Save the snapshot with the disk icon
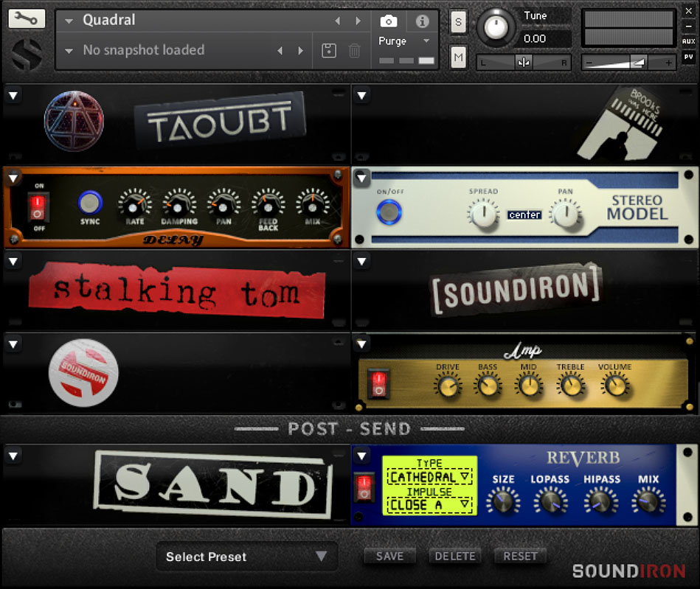This screenshot has height=589, width=700. pos(329,50)
